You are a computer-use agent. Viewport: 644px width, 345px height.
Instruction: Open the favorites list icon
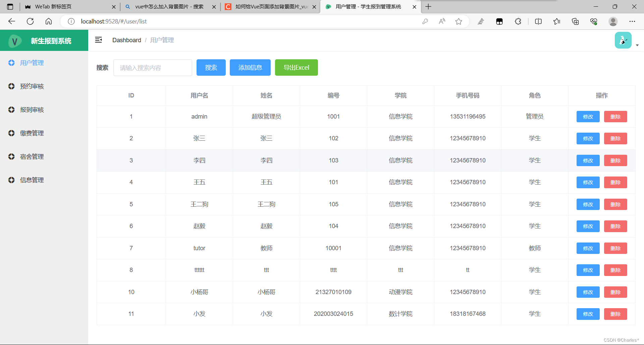pos(557,21)
